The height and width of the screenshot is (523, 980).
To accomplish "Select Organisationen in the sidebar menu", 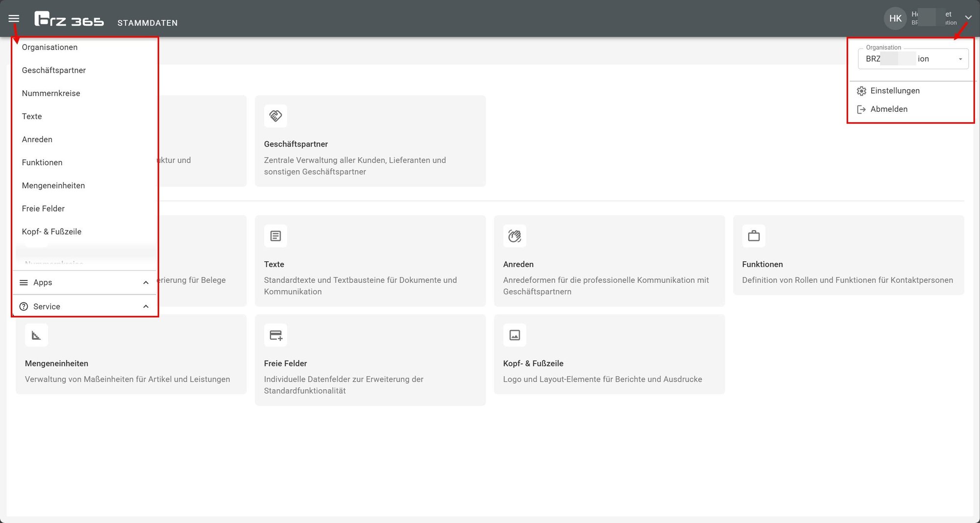I will click(x=49, y=47).
